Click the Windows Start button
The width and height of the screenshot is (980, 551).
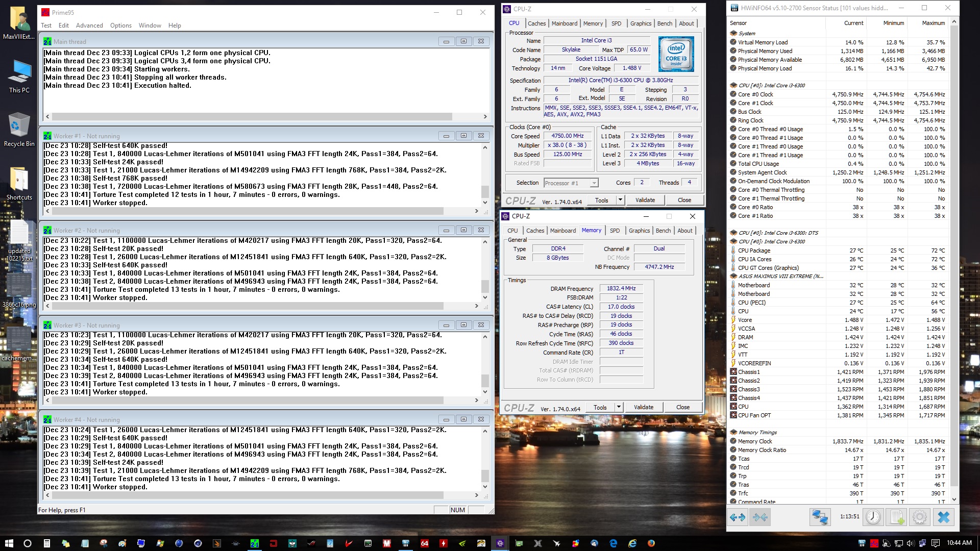[9, 543]
